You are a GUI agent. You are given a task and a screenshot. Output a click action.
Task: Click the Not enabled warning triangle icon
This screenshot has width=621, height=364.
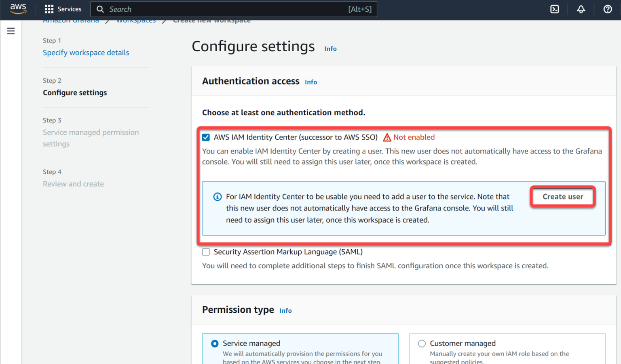coord(387,137)
